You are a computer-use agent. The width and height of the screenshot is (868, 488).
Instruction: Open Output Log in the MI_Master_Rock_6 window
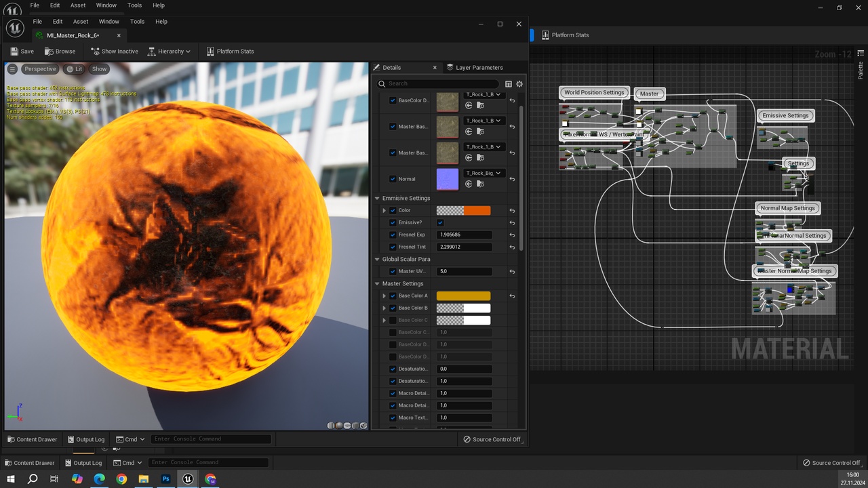[85, 439]
